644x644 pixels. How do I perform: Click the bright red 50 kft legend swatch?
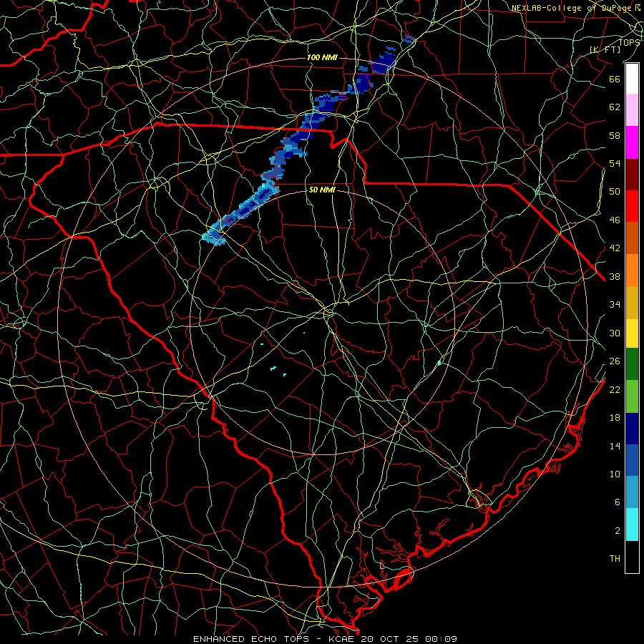pos(632,206)
